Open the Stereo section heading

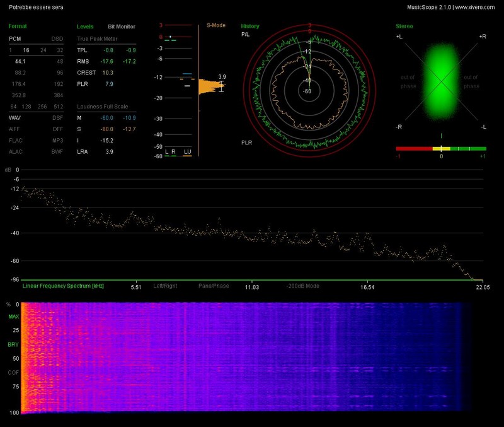click(404, 26)
